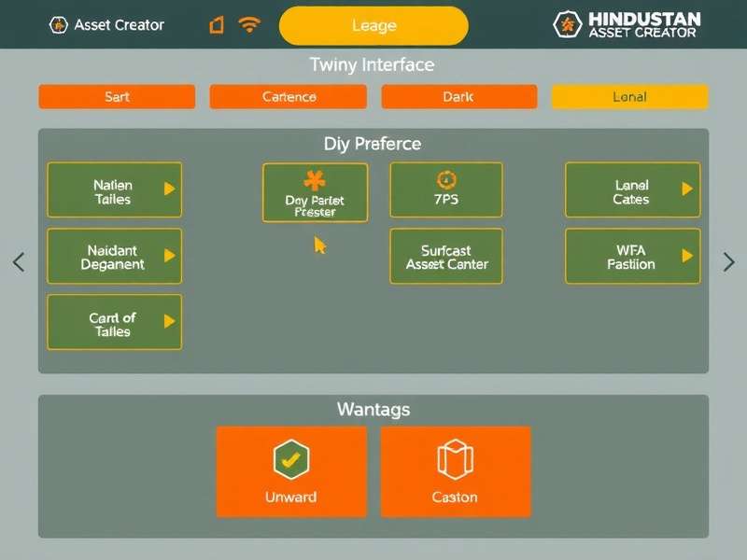
Task: Click the green hexagon checkmark above Unward
Action: [x=292, y=460]
